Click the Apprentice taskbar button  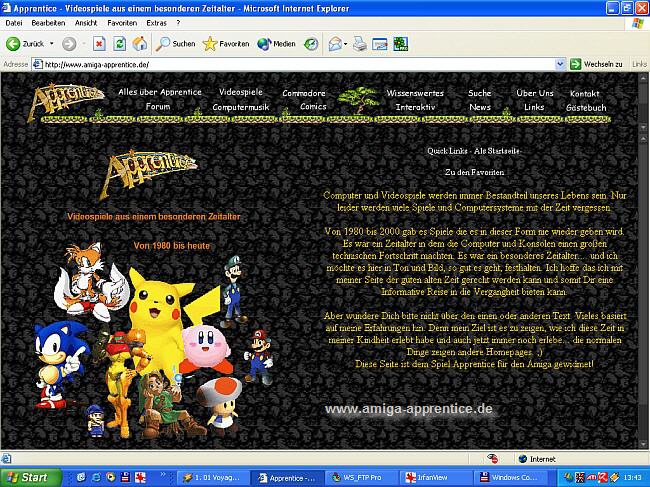[288, 477]
